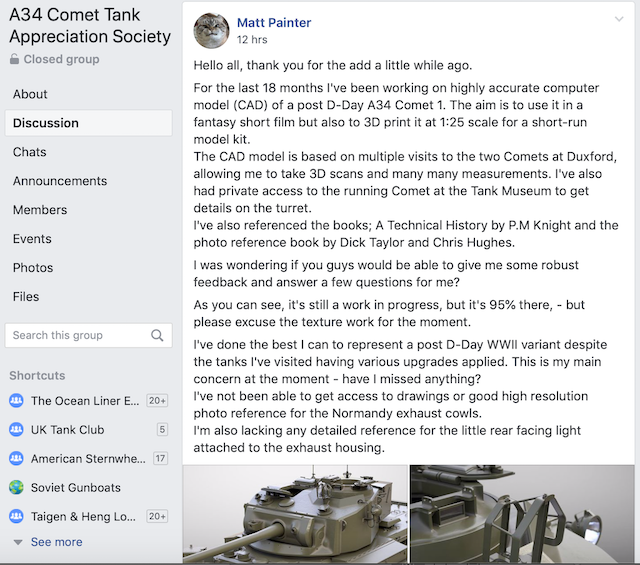This screenshot has height=565, width=640.
Task: Expand shortcuts with See more
Action: [x=56, y=542]
